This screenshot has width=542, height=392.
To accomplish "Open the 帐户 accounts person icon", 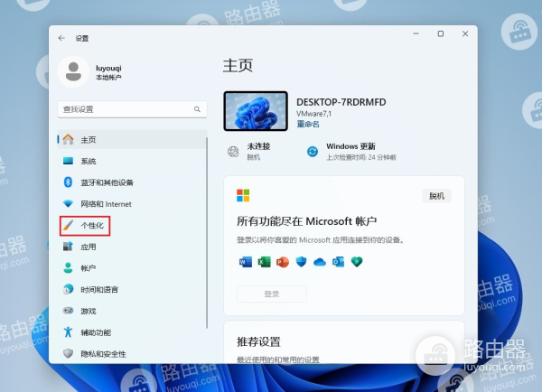I will tap(68, 268).
